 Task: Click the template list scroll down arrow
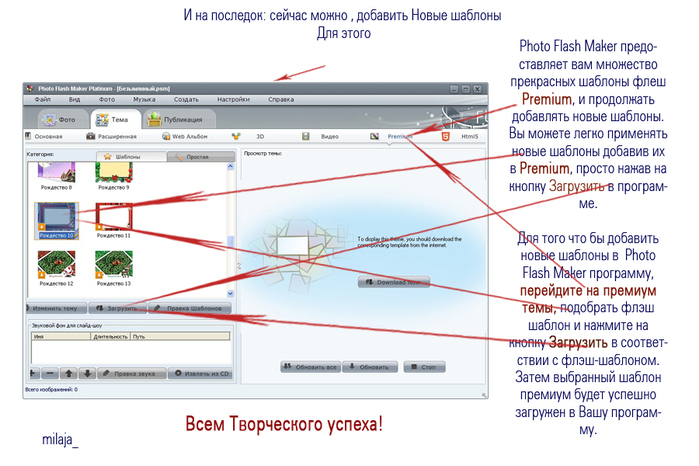tap(230, 293)
